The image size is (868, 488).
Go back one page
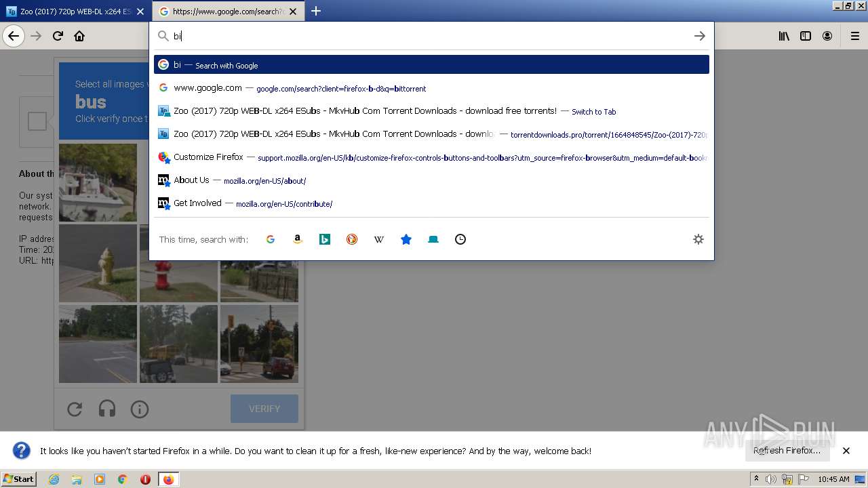pyautogui.click(x=14, y=36)
